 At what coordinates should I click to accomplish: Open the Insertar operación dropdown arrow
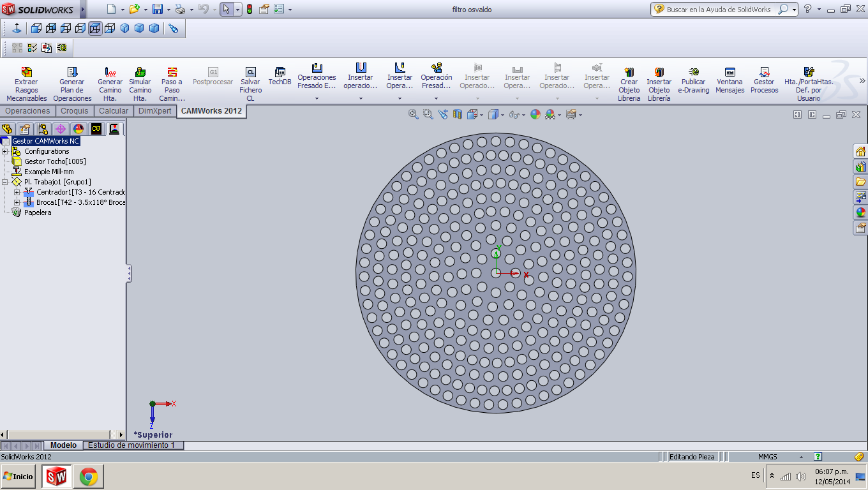361,98
